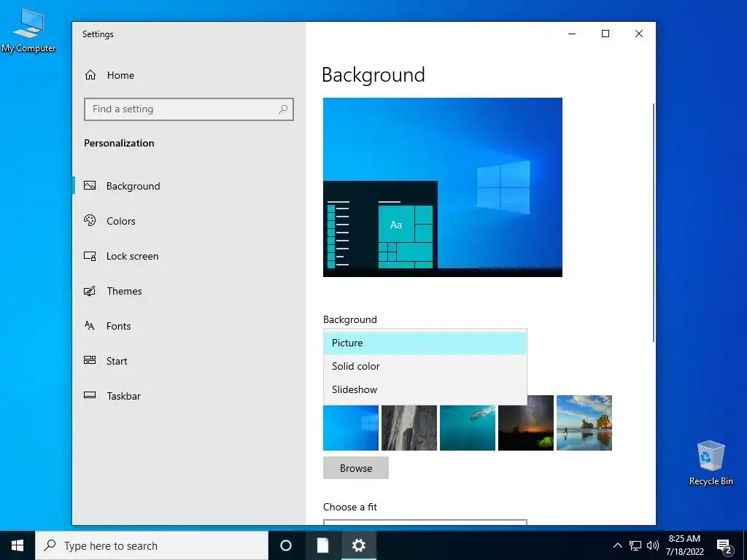Viewport: 747px width, 560px height.
Task: Click the Browse button
Action: coord(356,468)
